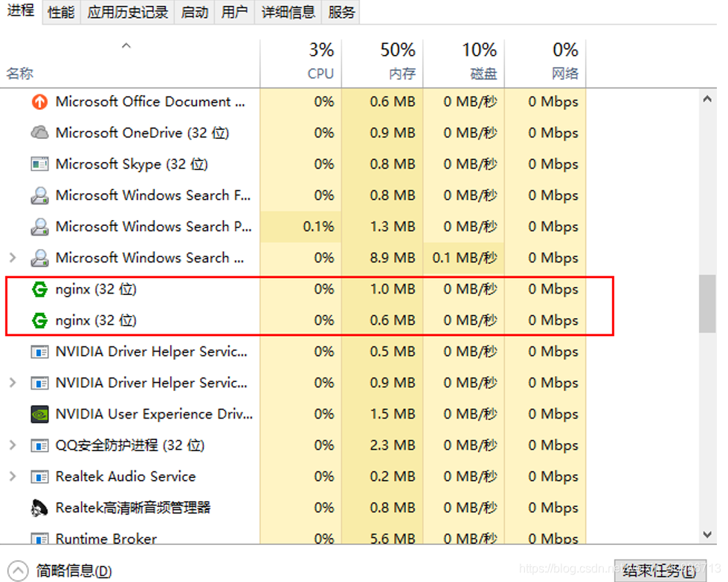
Task: Select the NVIDIA User Experience Driv... name
Action: click(x=154, y=414)
